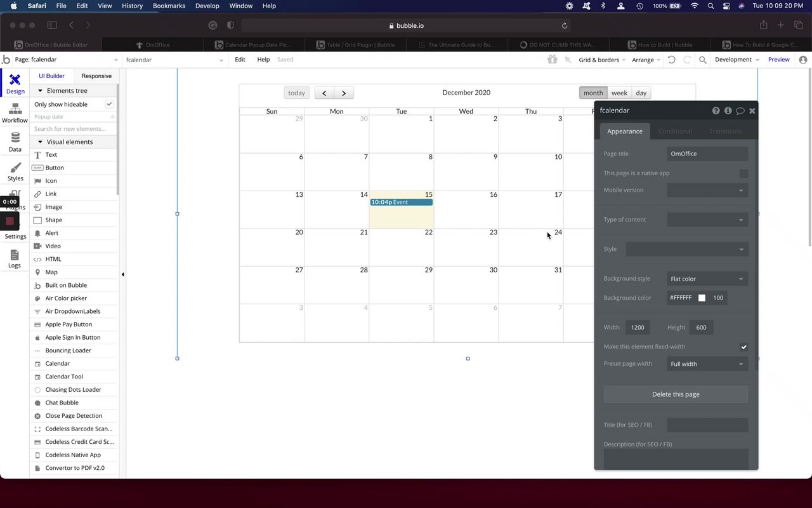Screen dimensions: 812x508
Task: Open the Logs tab in sidebar
Action: pyautogui.click(x=15, y=258)
